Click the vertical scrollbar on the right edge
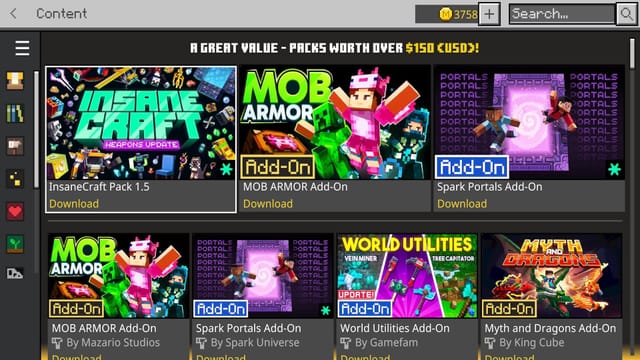This screenshot has width=640, height=360. point(632,53)
